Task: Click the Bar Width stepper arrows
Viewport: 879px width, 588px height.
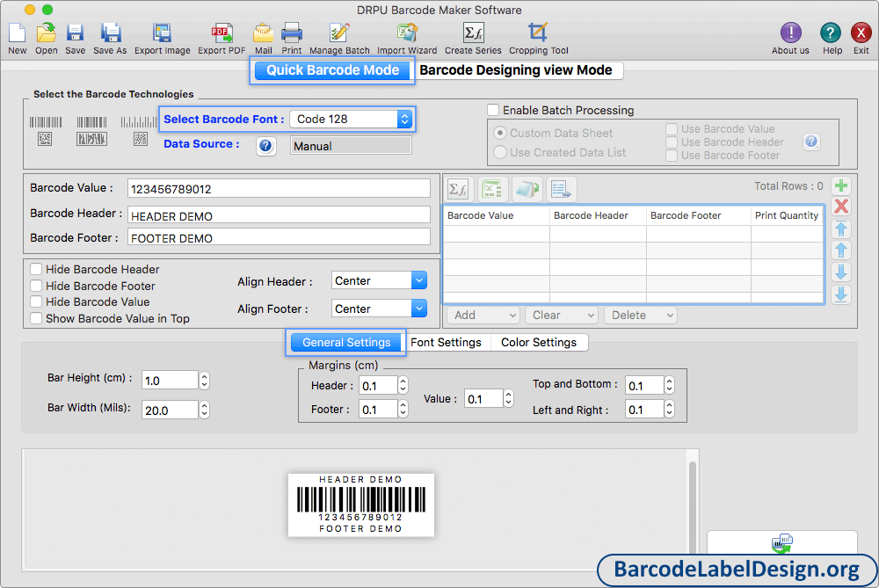Action: tap(205, 410)
